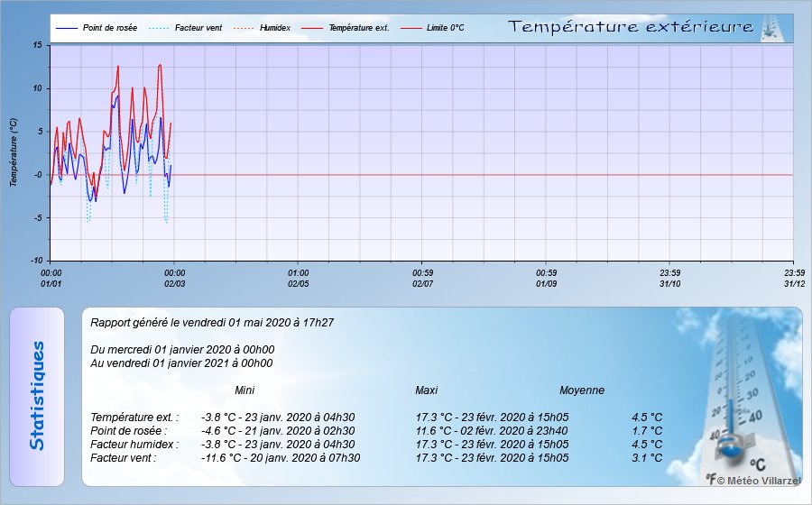Select the Statistiques vertical tab

tap(36, 396)
